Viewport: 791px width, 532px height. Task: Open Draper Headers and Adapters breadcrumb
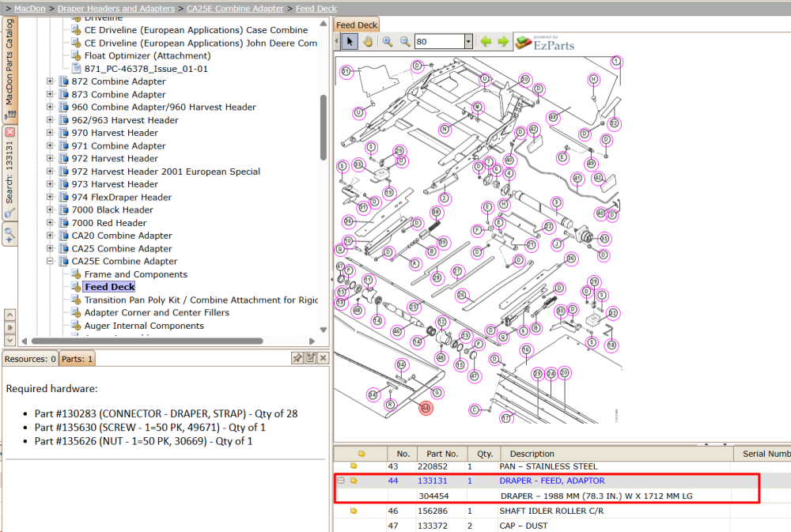(116, 9)
